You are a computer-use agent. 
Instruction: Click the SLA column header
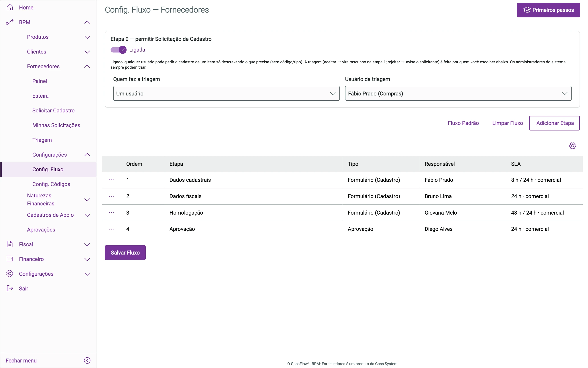(x=516, y=164)
